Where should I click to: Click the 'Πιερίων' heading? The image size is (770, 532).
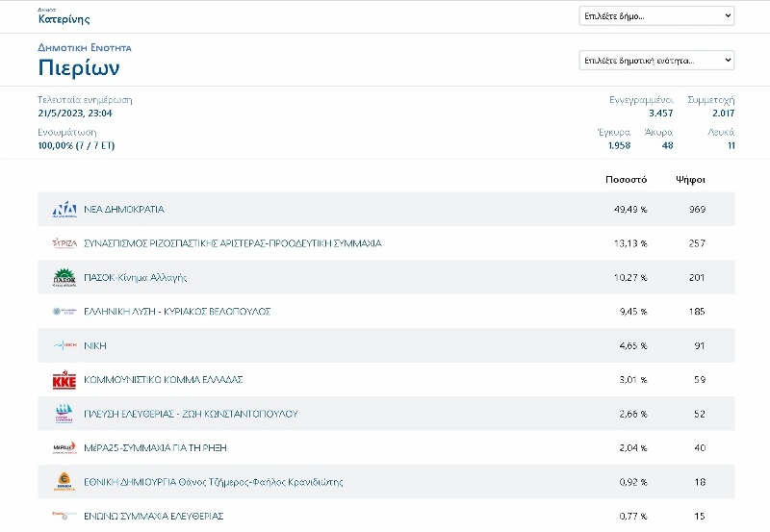click(x=79, y=67)
